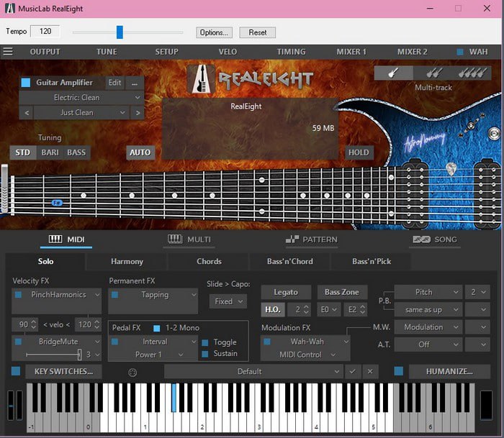Click the highlighted blue piano key
The height and width of the screenshot is (438, 504).
[x=174, y=397]
